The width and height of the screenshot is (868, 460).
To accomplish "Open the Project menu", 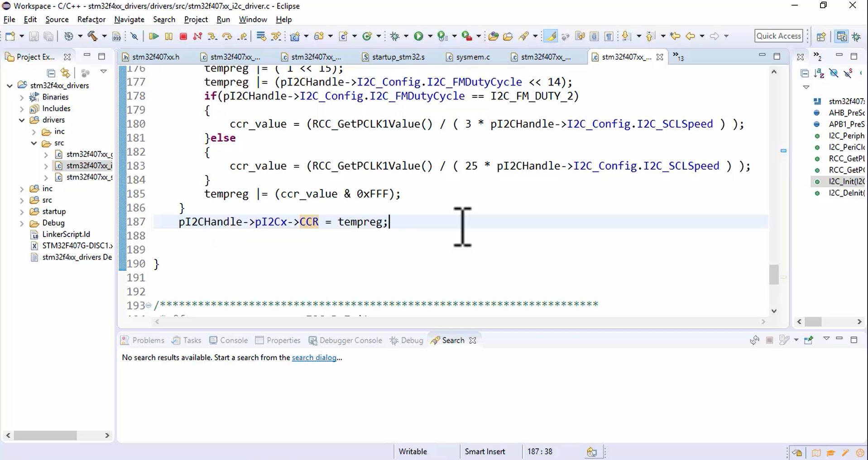I will click(196, 19).
